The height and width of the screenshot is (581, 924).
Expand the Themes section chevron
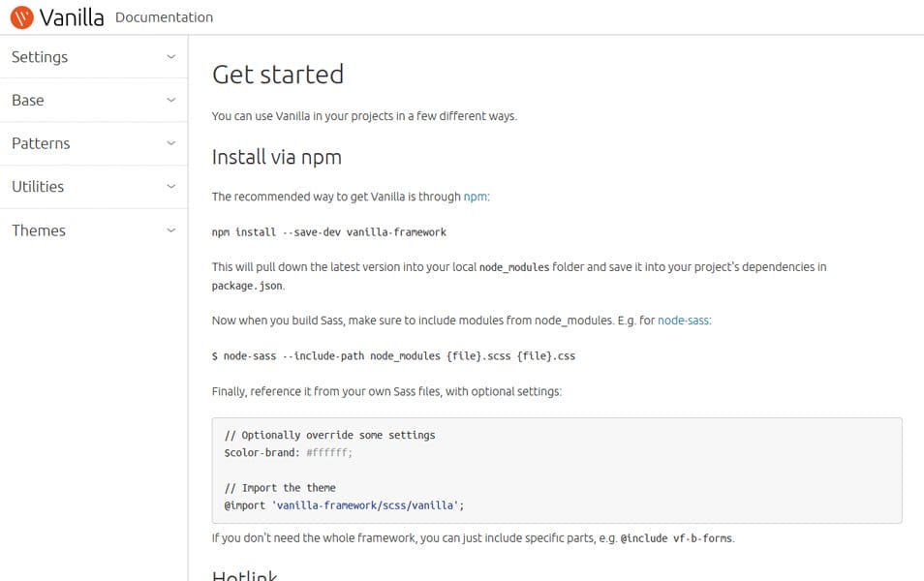pos(170,230)
